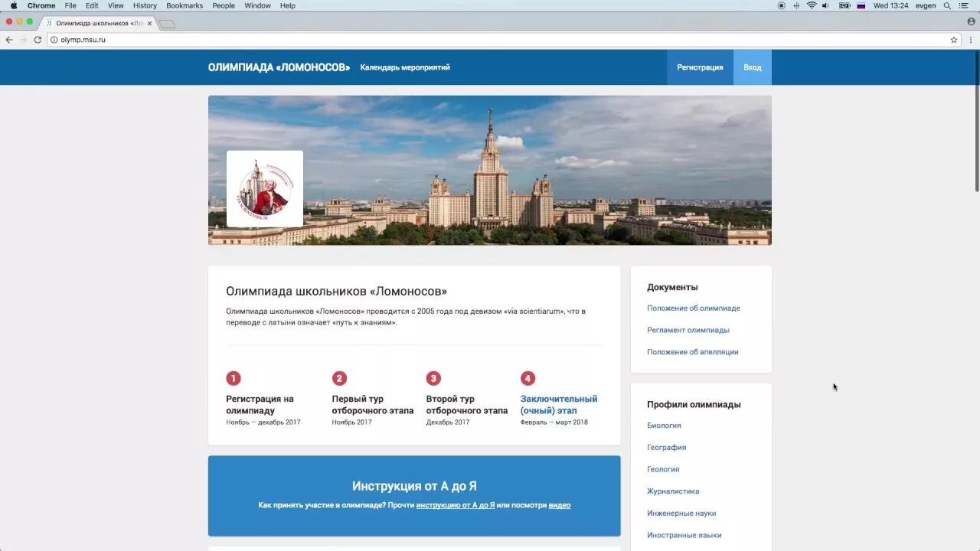Click the MSU building banner image
Image resolution: width=980 pixels, height=551 pixels.
490,170
